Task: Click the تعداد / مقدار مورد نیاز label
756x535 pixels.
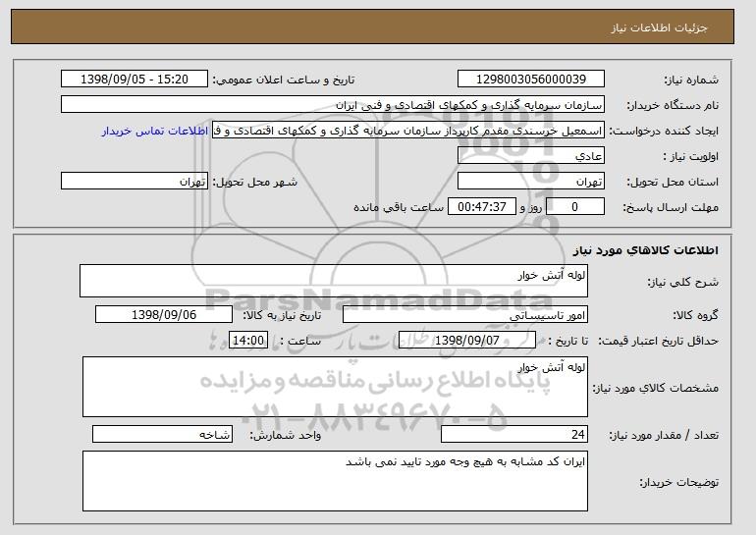Action: [x=664, y=435]
